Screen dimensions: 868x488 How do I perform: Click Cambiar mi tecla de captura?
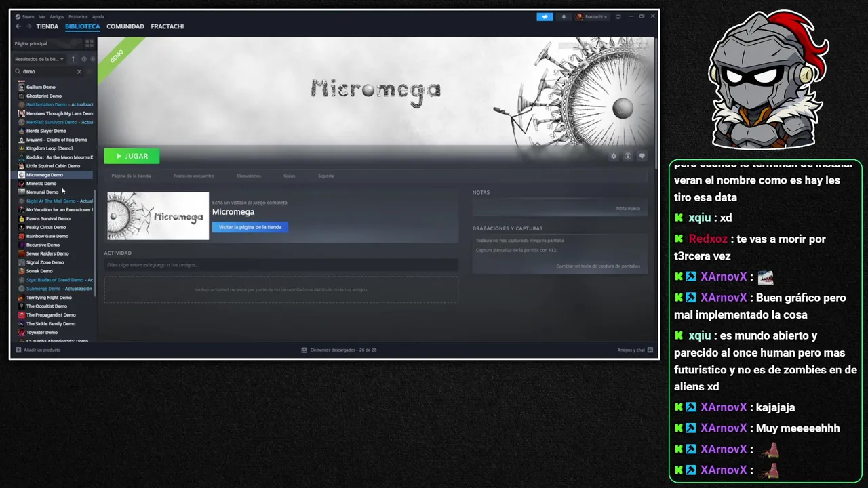tap(598, 266)
